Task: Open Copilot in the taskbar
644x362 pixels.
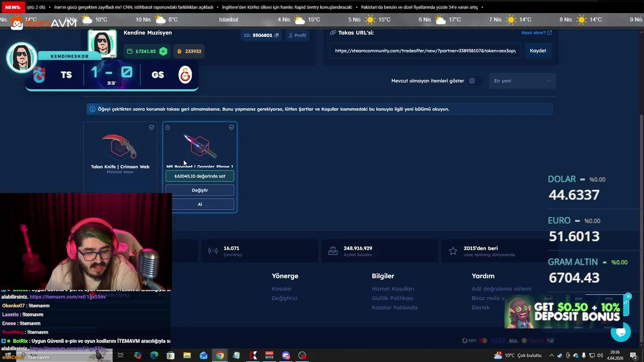Action: click(137, 355)
